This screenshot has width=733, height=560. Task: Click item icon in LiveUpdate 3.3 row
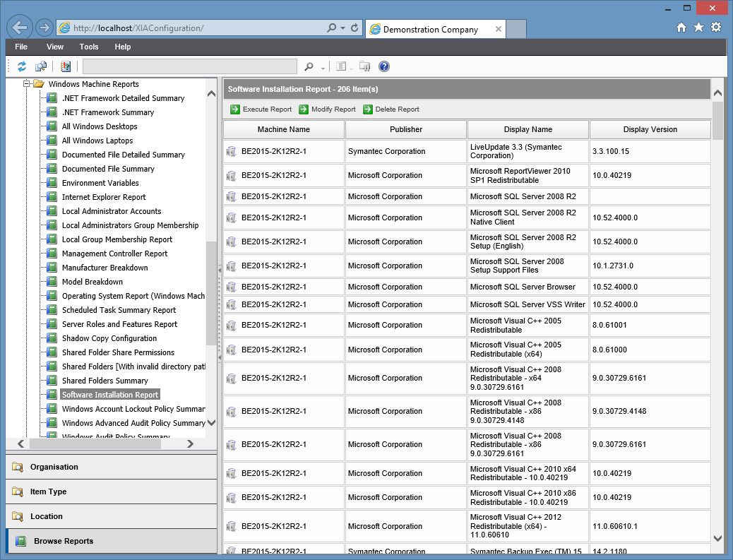pyautogui.click(x=231, y=151)
